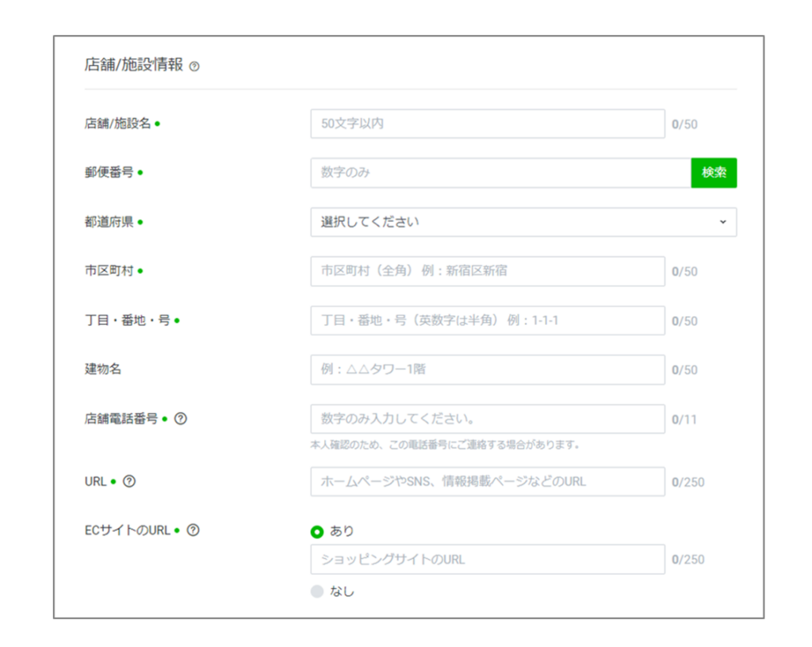812x647 pixels.
Task: Select the なし radio button
Action: 317,591
